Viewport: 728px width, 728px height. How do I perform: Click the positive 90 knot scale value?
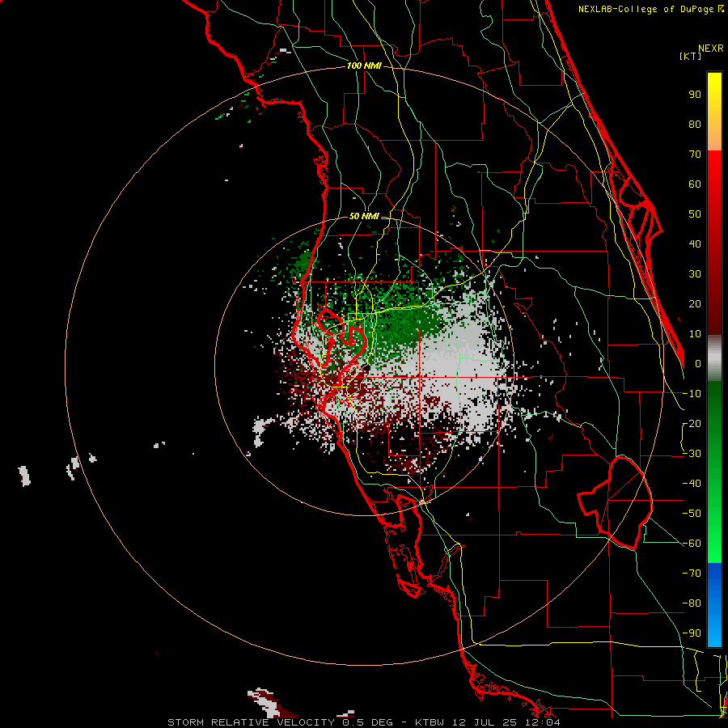click(695, 95)
